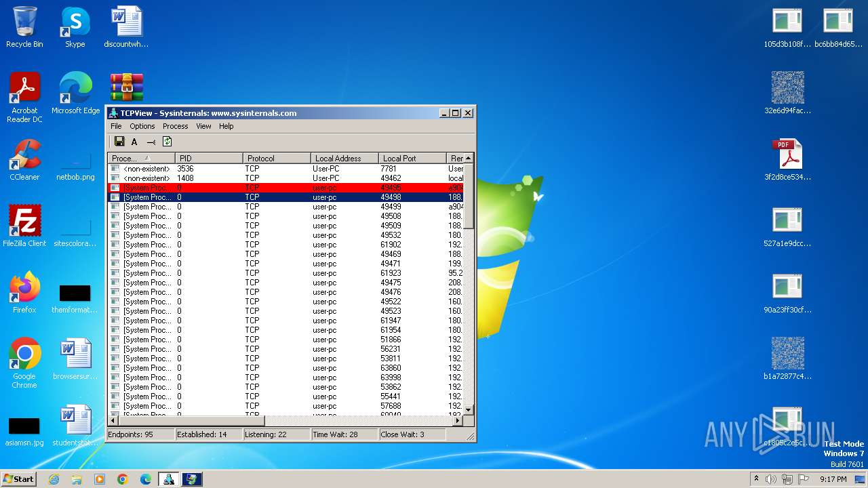This screenshot has width=868, height=488.
Task: Select the red highlighted row with port 49495
Action: pyautogui.click(x=285, y=188)
